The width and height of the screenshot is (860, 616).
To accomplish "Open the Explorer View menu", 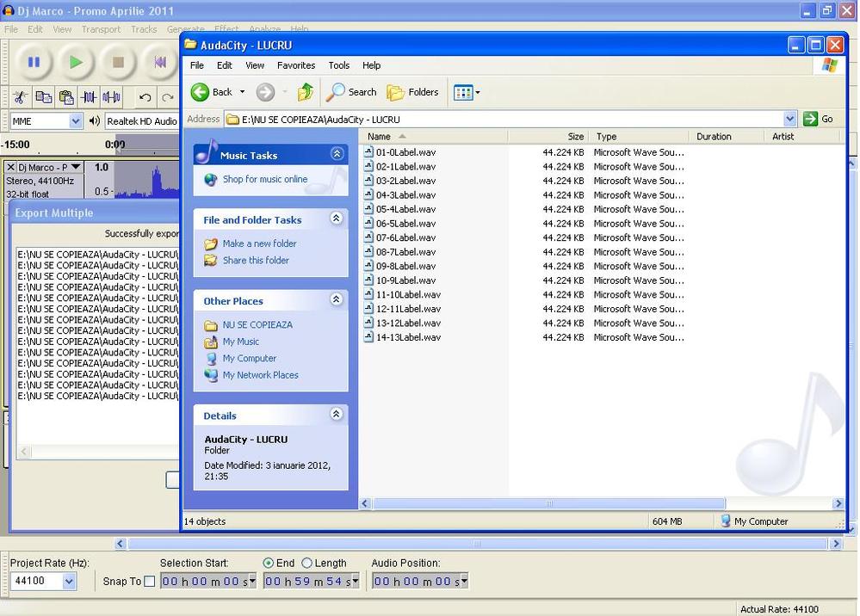I will click(x=255, y=65).
